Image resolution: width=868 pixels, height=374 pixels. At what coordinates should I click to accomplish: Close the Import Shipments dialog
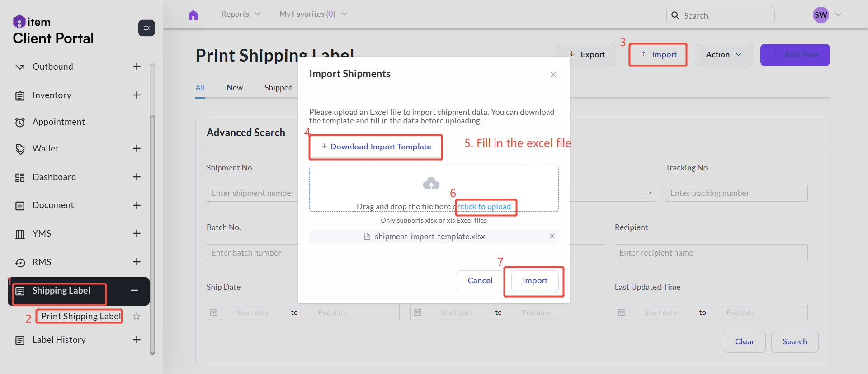click(553, 75)
